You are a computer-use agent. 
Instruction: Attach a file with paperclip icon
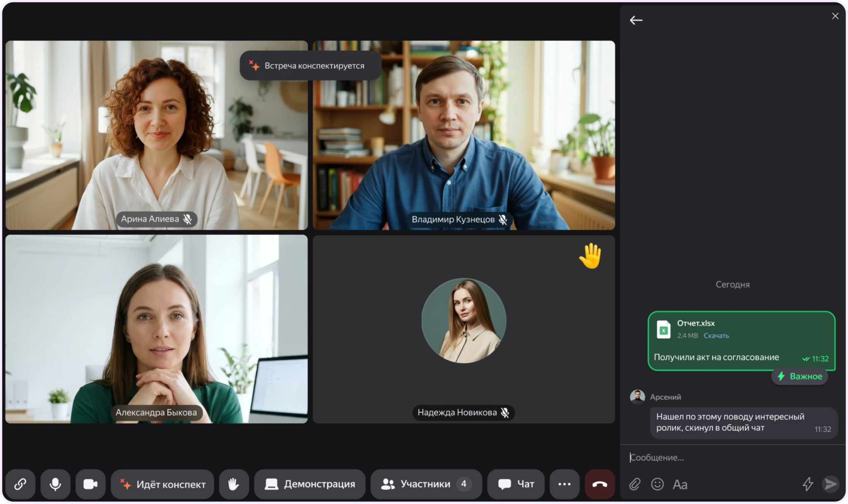tap(635, 484)
